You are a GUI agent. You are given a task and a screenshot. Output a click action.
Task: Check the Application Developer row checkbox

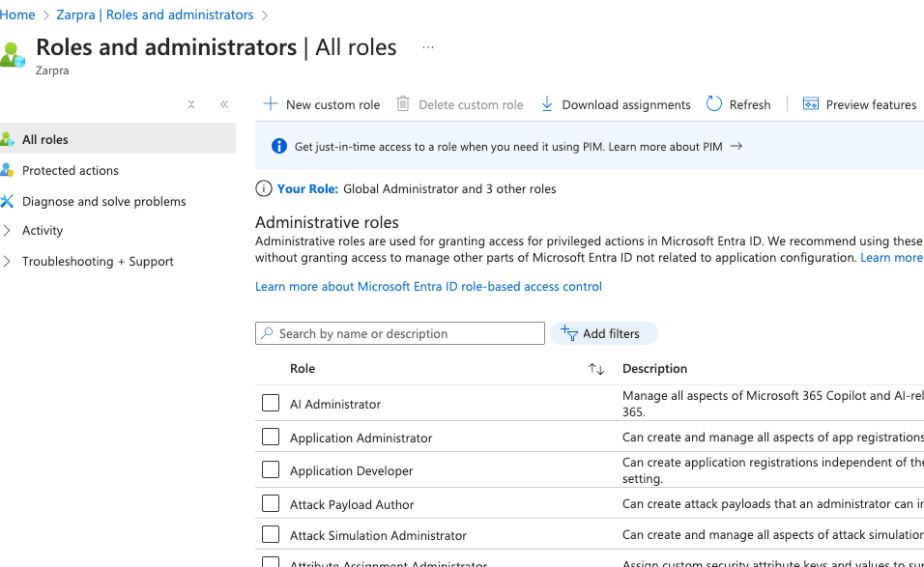[x=271, y=469]
